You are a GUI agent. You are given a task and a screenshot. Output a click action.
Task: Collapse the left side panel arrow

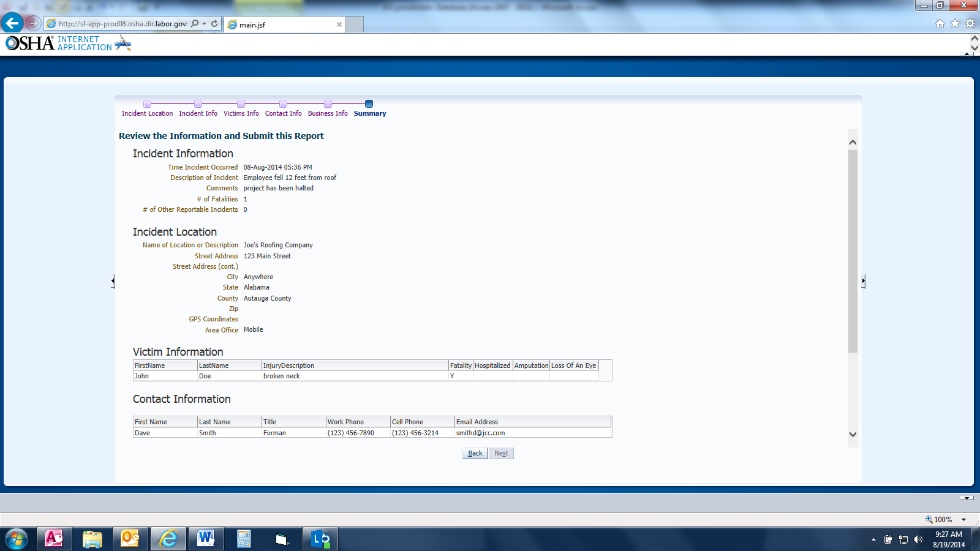(113, 281)
